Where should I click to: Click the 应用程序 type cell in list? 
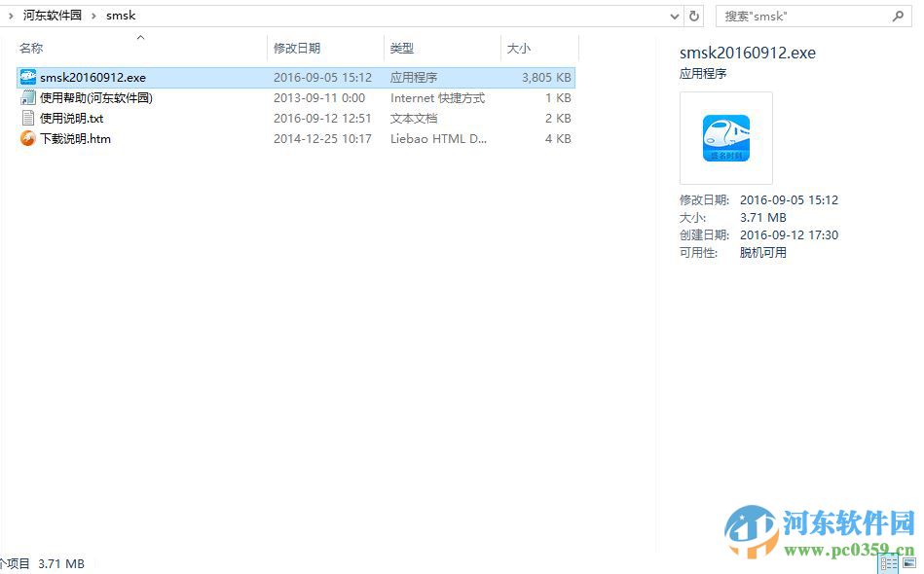414,77
